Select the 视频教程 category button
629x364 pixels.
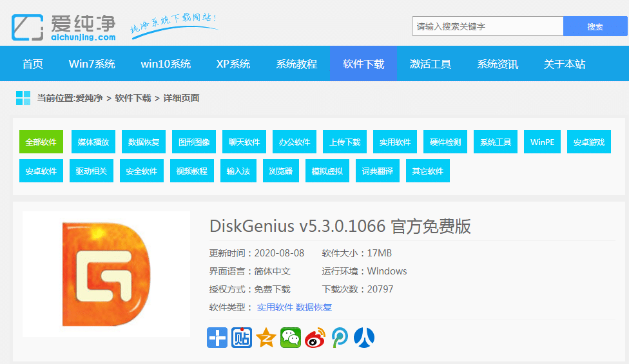(192, 171)
